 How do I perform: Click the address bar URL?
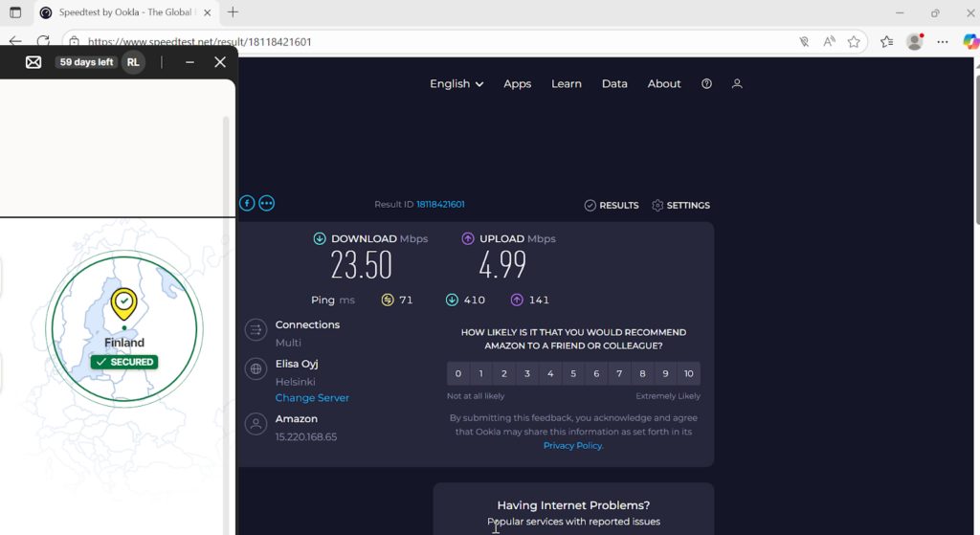click(x=199, y=42)
